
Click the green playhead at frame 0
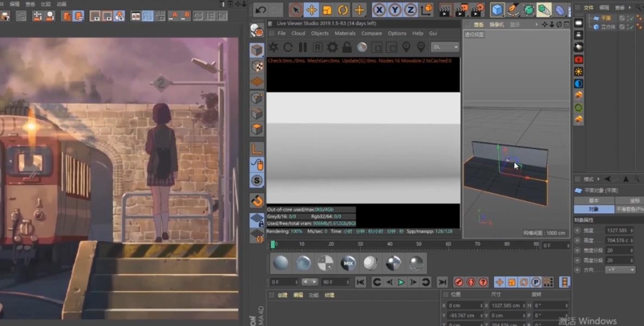click(272, 245)
